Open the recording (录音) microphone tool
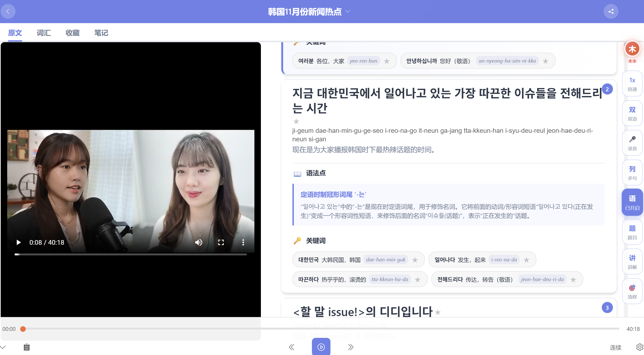This screenshot has height=355, width=644. tap(632, 143)
